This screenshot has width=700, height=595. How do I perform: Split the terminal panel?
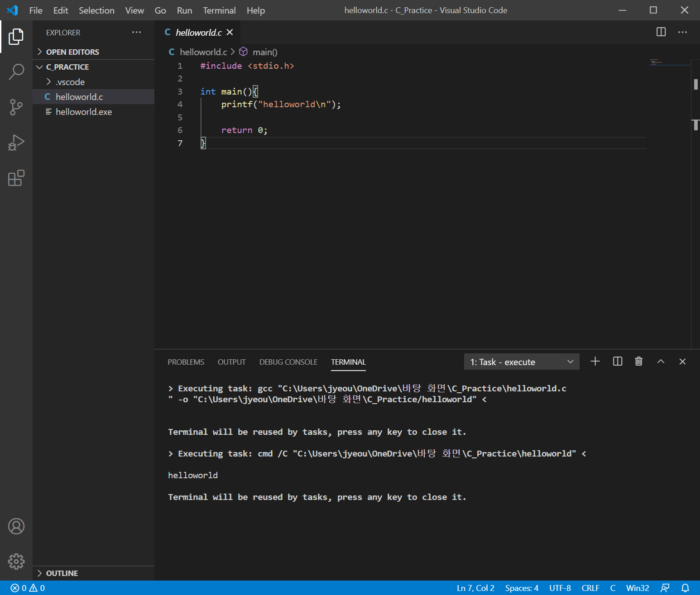pos(618,361)
